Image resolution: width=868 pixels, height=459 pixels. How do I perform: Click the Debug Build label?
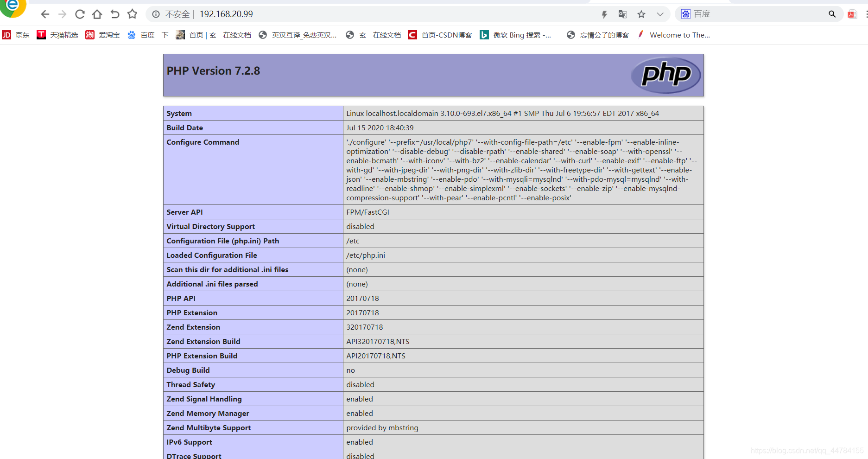(188, 370)
